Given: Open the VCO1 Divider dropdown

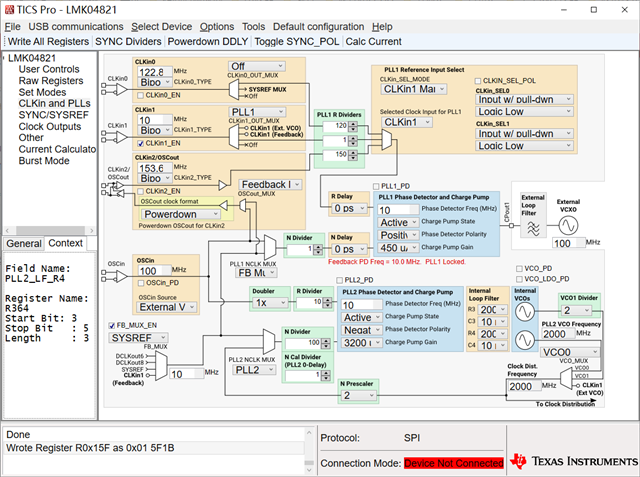Looking at the screenshot, I should click(576, 310).
